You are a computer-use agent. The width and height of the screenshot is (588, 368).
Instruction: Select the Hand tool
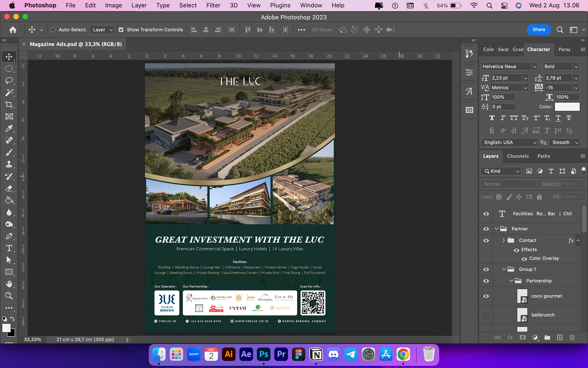9,284
